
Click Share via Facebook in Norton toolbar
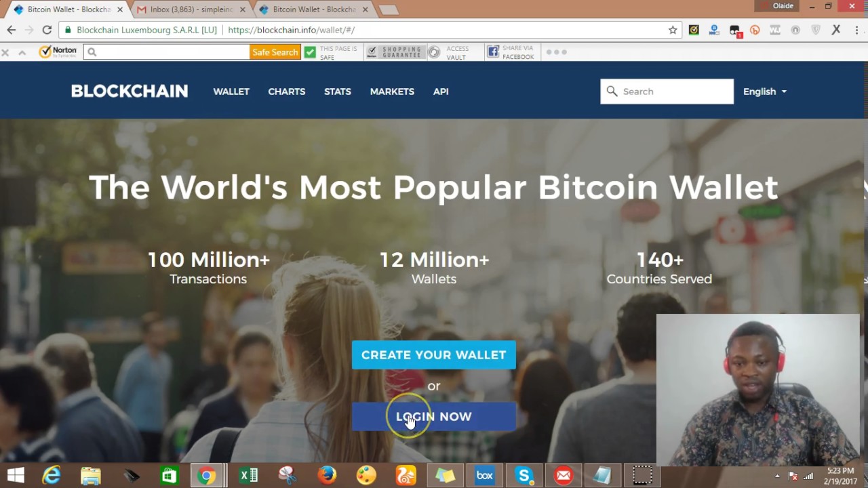tap(511, 52)
